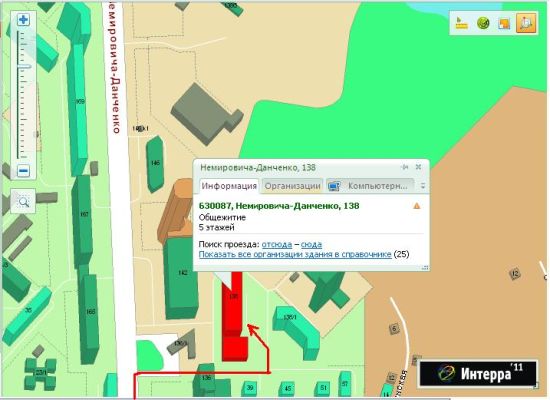Switch to the Информация tab
The height and width of the screenshot is (400, 550).
point(229,186)
